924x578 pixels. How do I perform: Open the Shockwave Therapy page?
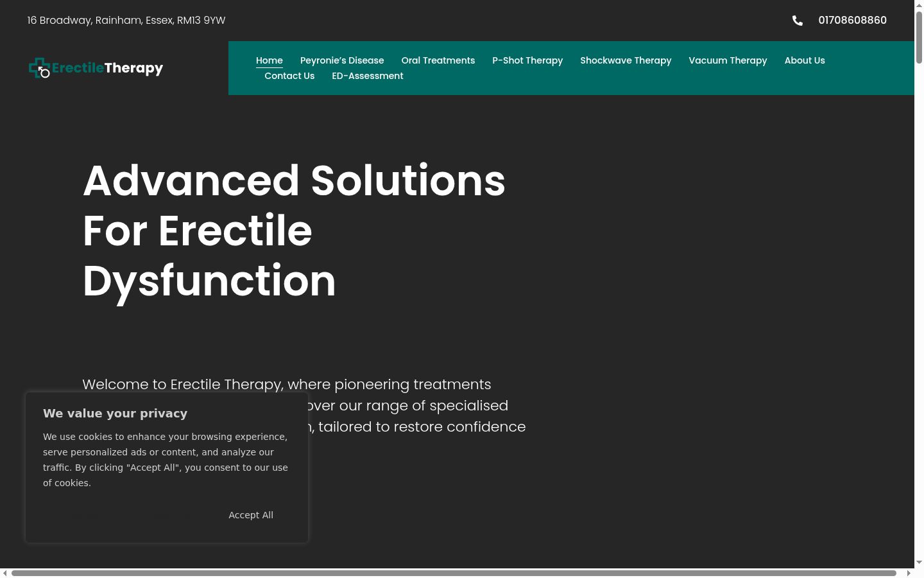pyautogui.click(x=626, y=60)
